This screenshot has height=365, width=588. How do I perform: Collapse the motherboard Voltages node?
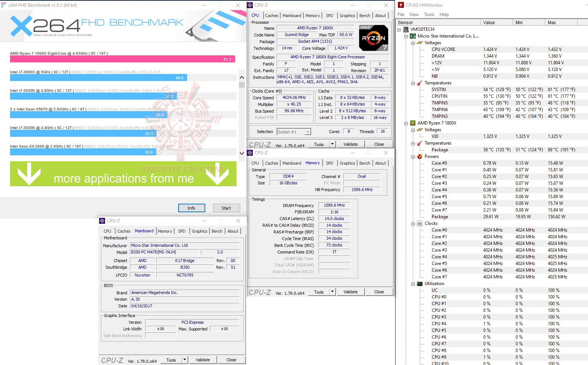click(413, 43)
